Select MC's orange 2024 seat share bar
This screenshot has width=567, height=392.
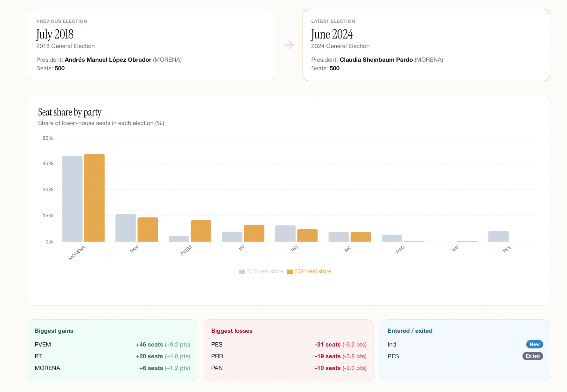coord(361,237)
